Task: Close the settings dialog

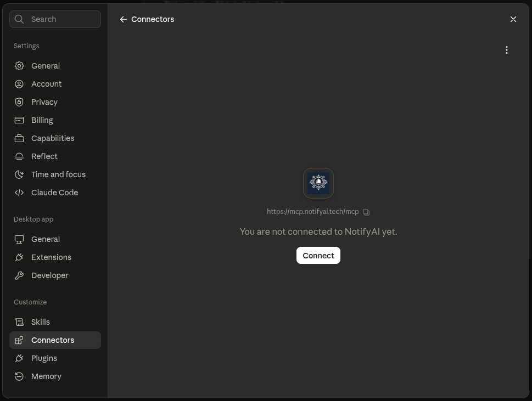Action: (513, 19)
